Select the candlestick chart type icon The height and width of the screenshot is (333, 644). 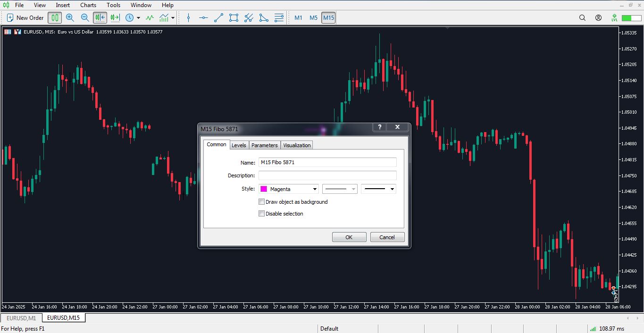point(55,17)
